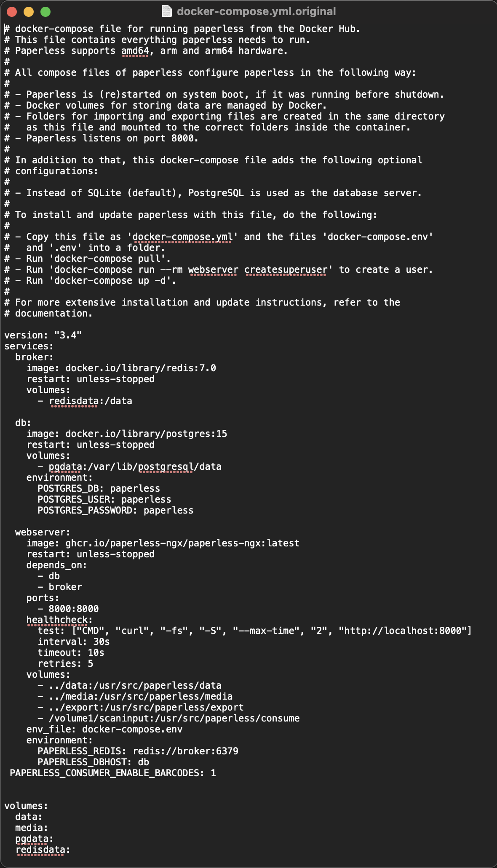Click the 8000:8000 ports entry
This screenshot has width=497, height=868.
[68, 609]
